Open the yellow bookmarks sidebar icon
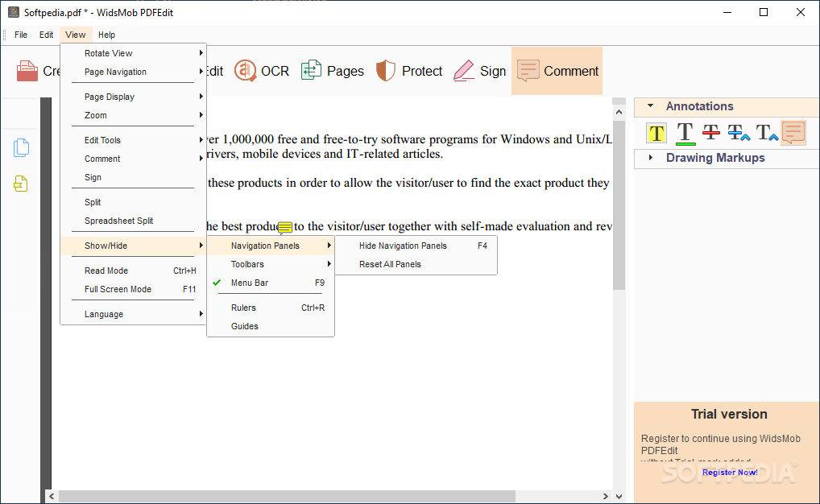Screen dimensions: 820x504 (20, 184)
